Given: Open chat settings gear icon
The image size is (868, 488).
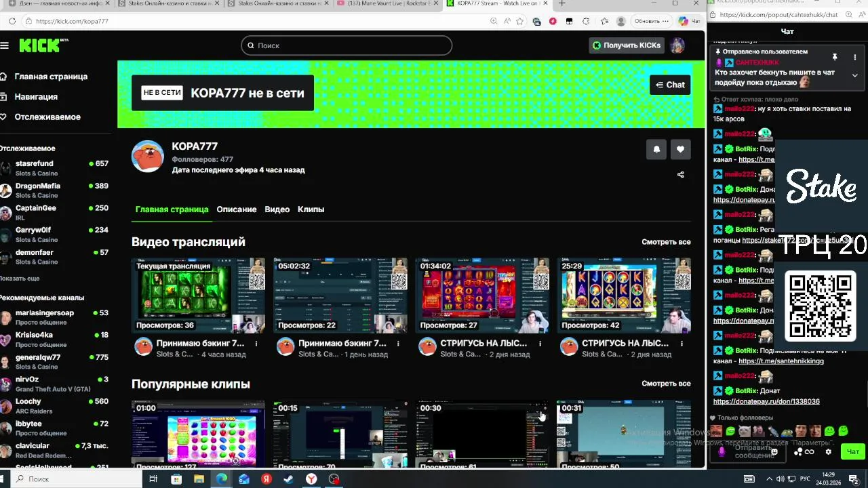Looking at the screenshot, I should (828, 451).
